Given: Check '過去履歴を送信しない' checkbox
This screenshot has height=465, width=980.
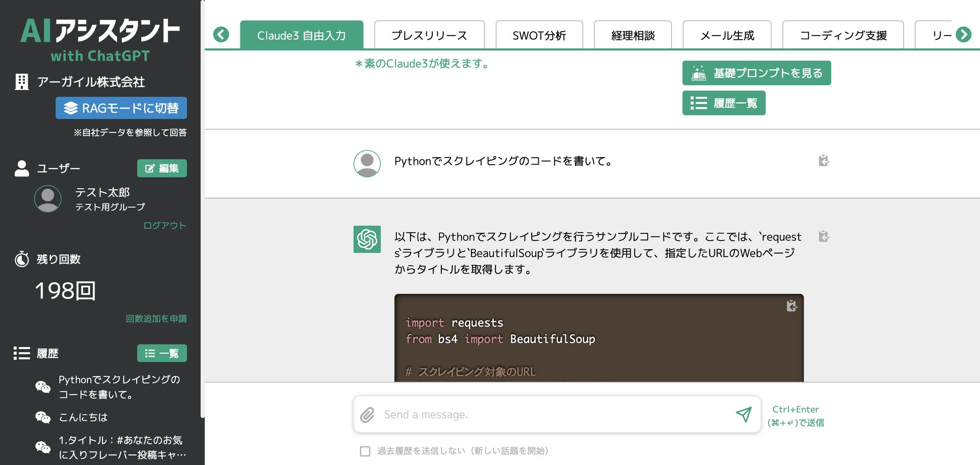Looking at the screenshot, I should coord(365,451).
